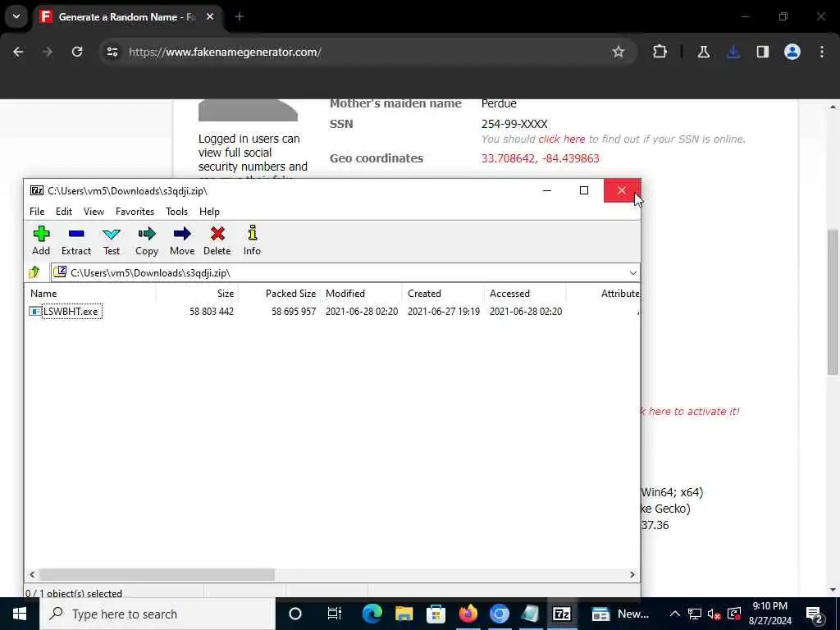840x630 pixels.
Task: Open the File menu in 7-Zip
Action: coord(37,212)
